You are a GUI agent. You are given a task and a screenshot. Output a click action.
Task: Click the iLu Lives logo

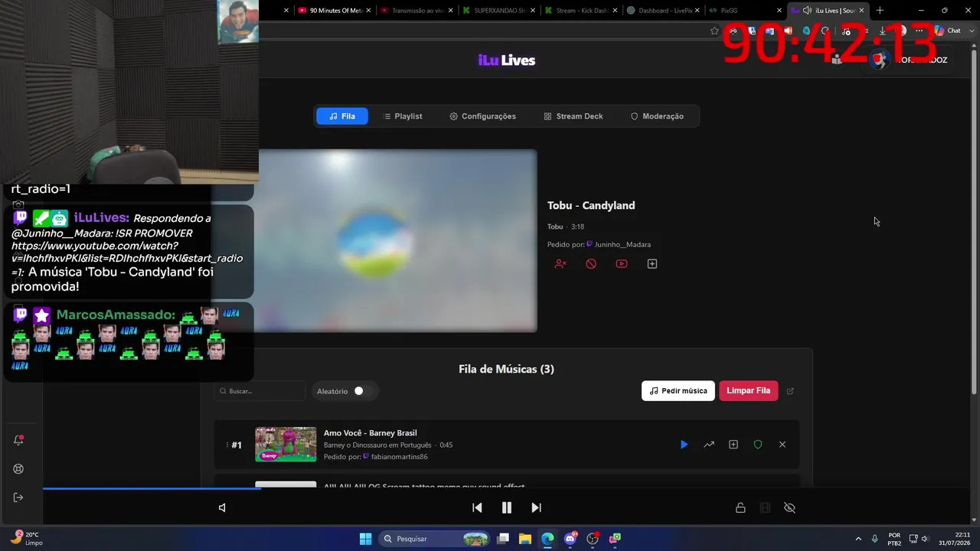(x=507, y=60)
